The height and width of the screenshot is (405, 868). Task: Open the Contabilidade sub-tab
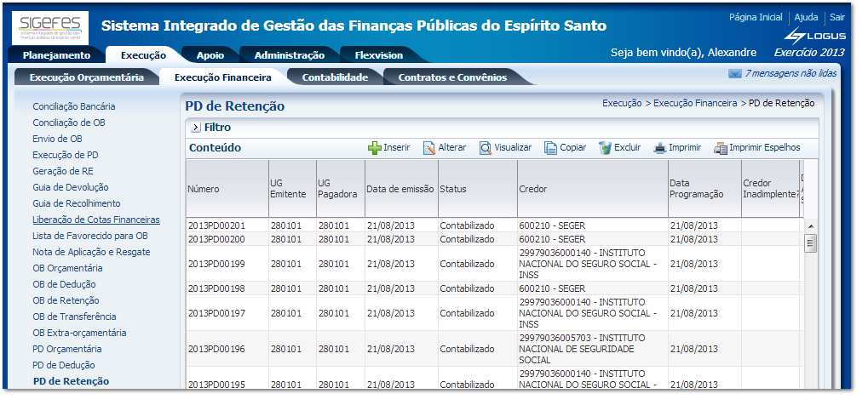click(x=335, y=77)
